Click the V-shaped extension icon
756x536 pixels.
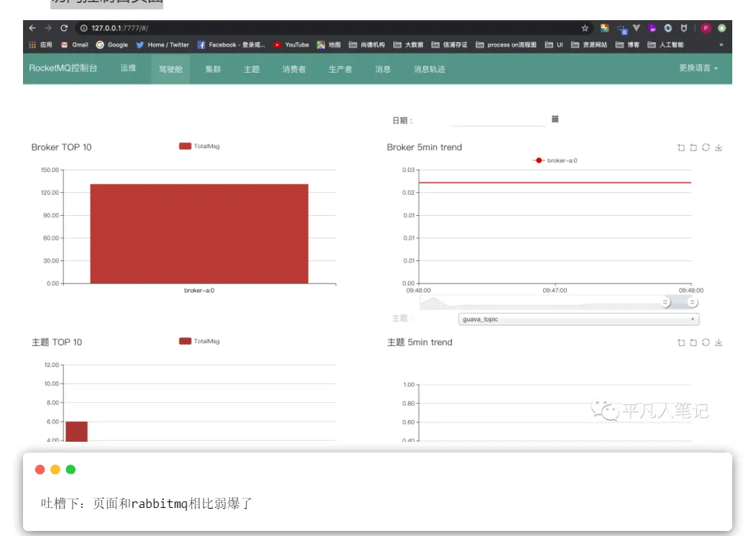pyautogui.click(x=637, y=28)
